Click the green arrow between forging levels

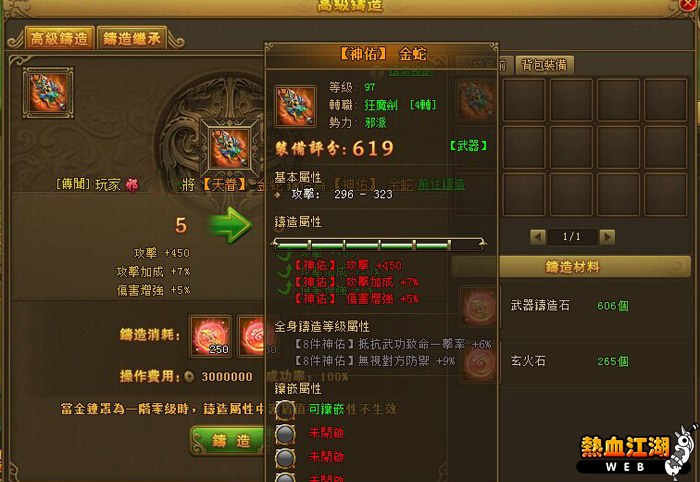[x=231, y=225]
